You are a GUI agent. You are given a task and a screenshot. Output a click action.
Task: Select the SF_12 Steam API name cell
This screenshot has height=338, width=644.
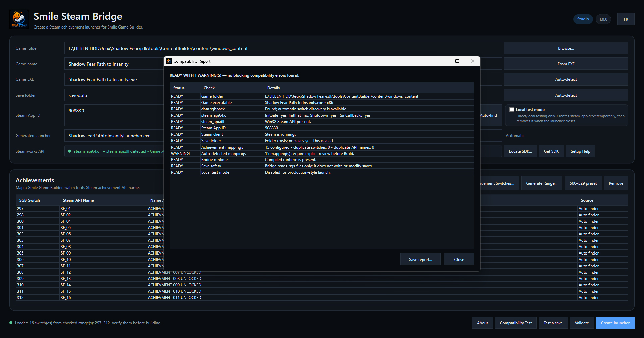(103, 272)
